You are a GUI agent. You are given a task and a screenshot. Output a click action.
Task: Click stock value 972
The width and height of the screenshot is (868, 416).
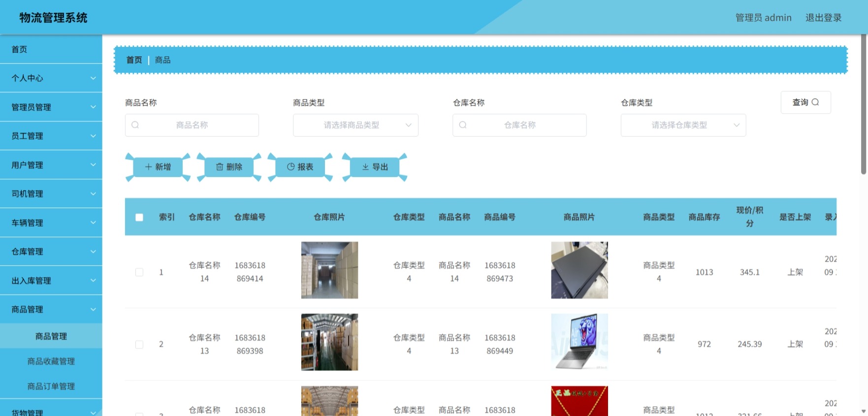(704, 345)
